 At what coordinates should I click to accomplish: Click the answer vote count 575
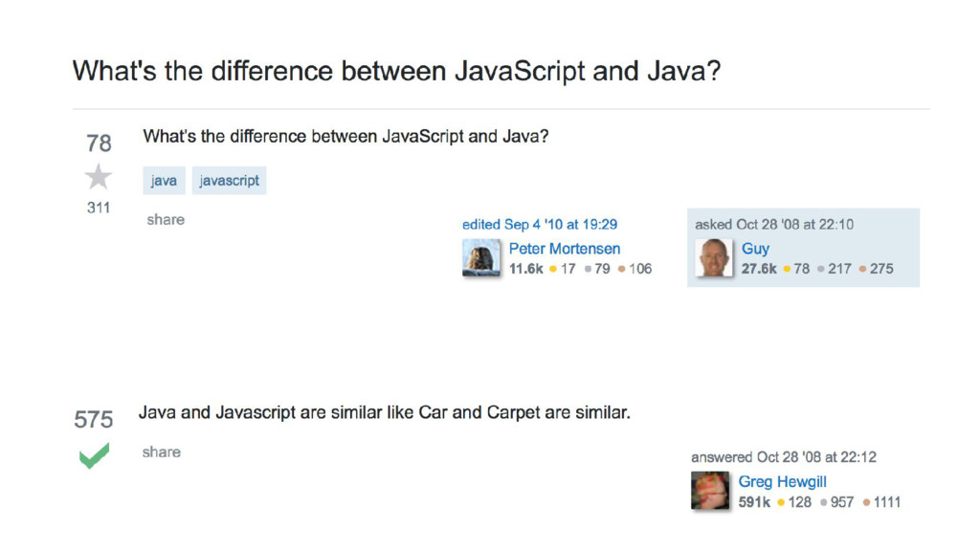click(94, 419)
